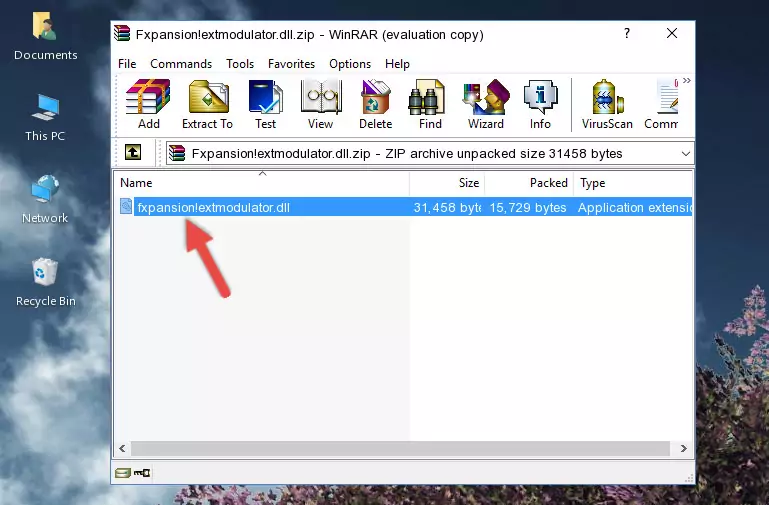
Task: Open the Commands menu
Action: (x=181, y=64)
